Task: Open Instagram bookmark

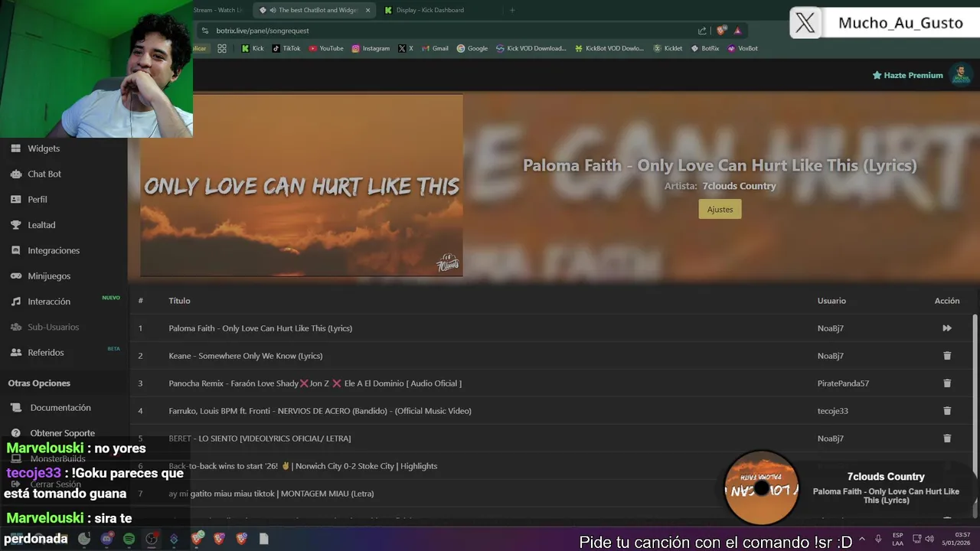Action: [371, 48]
